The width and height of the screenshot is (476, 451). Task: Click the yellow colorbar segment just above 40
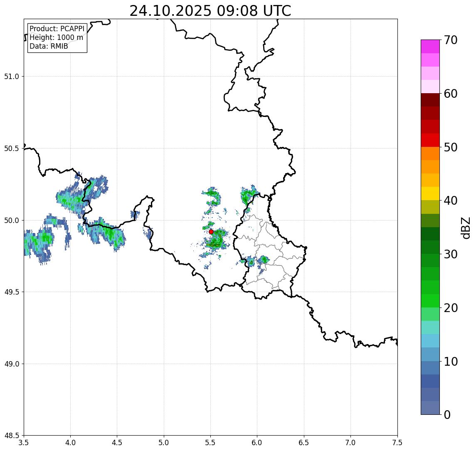[x=430, y=193]
